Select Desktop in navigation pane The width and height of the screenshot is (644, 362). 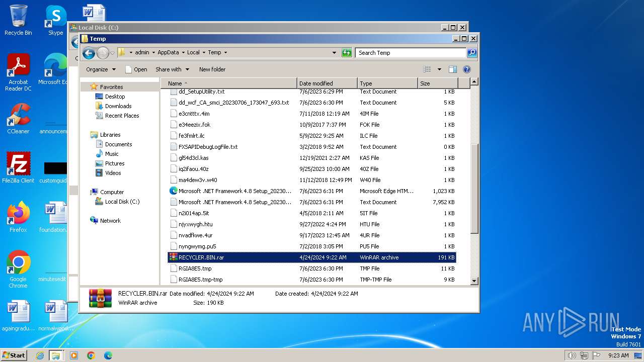pos(115,97)
